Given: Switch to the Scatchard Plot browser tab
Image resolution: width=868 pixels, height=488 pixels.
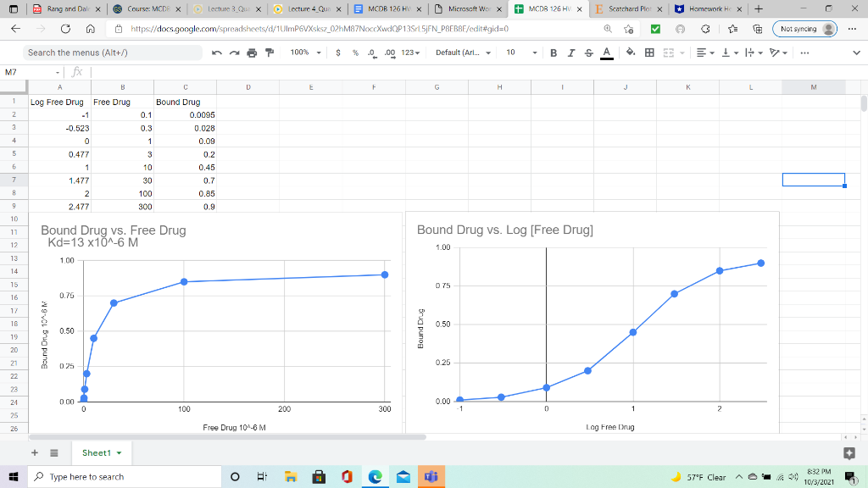Looking at the screenshot, I should (x=629, y=8).
